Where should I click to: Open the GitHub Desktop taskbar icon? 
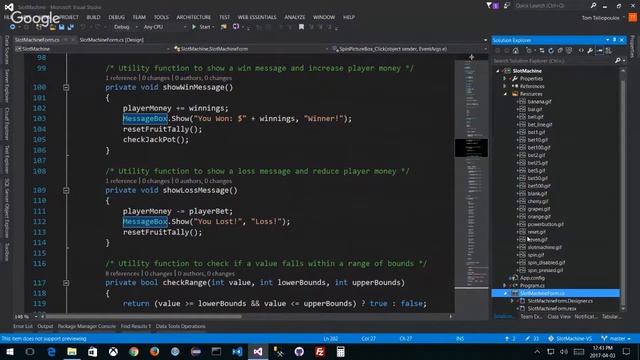[299, 351]
